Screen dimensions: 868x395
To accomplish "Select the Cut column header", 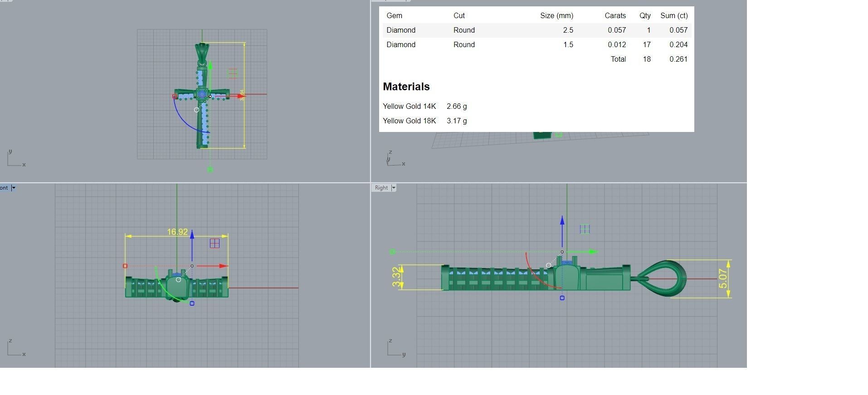I will tap(459, 15).
